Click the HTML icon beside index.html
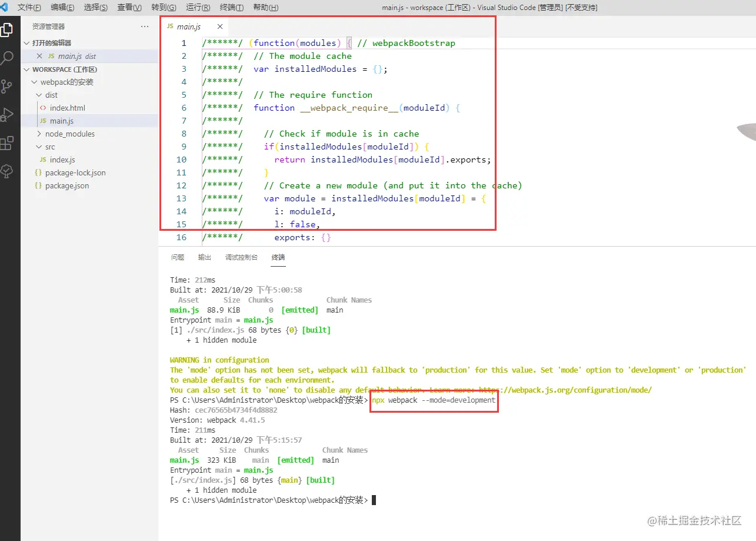The width and height of the screenshot is (756, 541). (x=43, y=108)
